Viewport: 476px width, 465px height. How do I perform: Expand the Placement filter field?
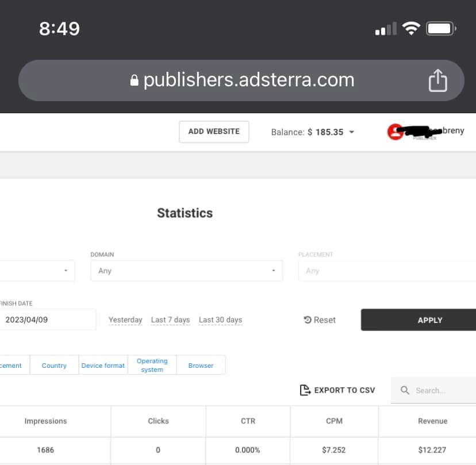point(386,270)
